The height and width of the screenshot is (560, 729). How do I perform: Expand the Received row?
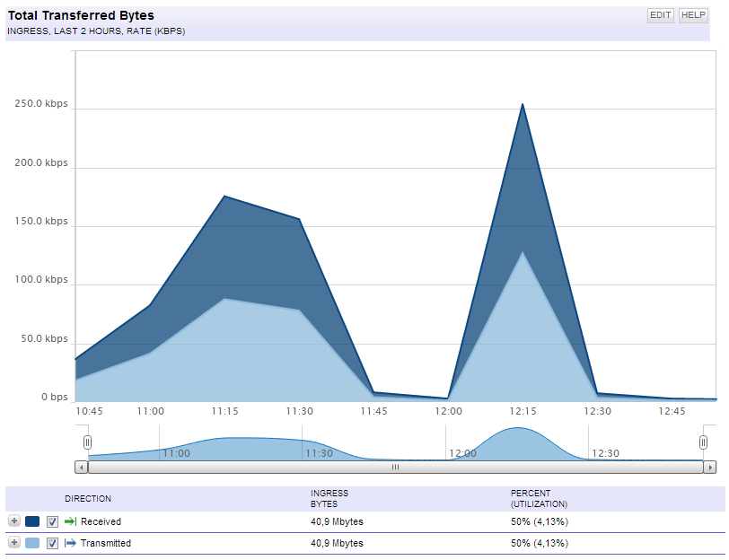(x=14, y=521)
